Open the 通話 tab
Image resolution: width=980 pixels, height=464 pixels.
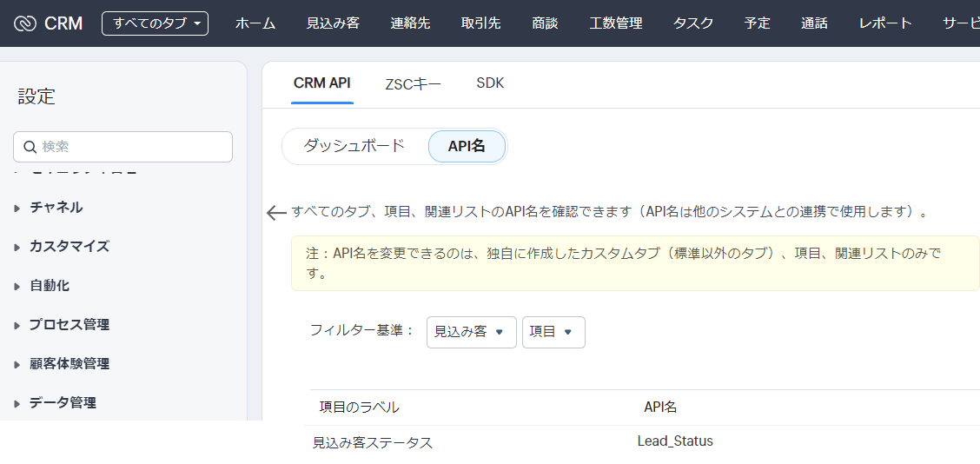pyautogui.click(x=815, y=23)
